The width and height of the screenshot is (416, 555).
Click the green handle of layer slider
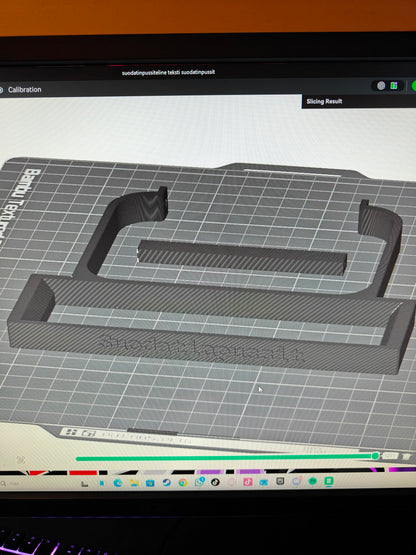tap(375, 456)
